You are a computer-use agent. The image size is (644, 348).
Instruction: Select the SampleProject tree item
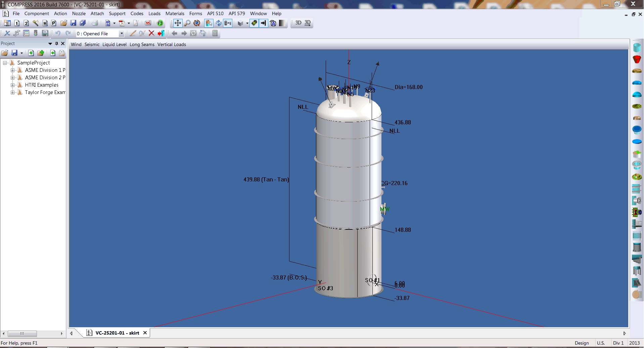click(34, 63)
